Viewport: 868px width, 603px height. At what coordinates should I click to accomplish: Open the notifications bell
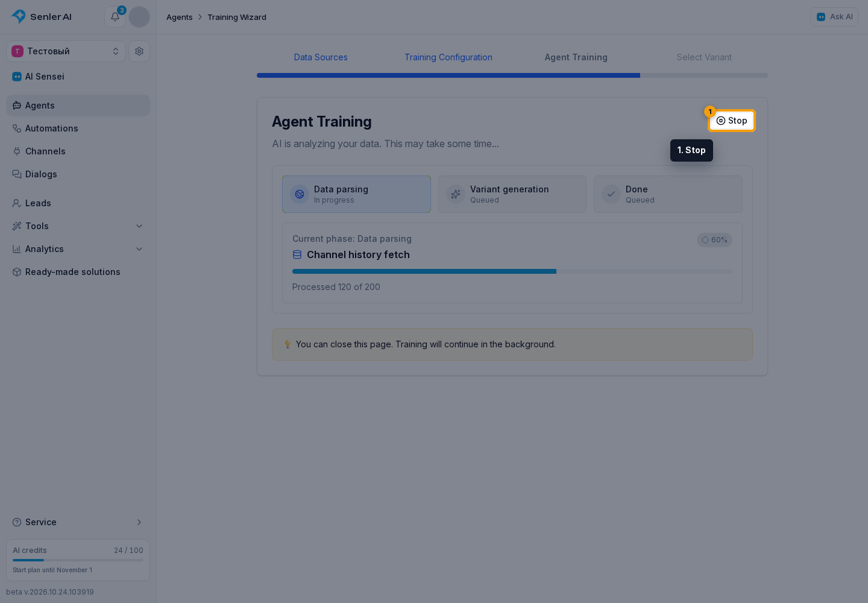coord(115,17)
